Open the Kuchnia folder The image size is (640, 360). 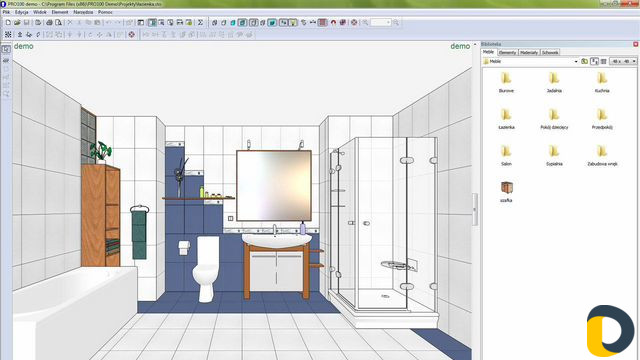[x=602, y=82]
